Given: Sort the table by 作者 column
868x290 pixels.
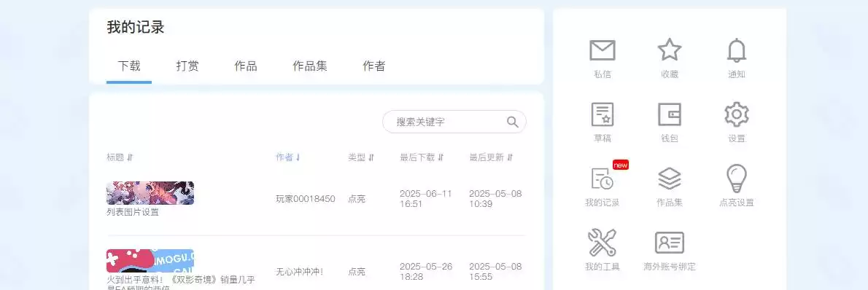Looking at the screenshot, I should pos(288,157).
